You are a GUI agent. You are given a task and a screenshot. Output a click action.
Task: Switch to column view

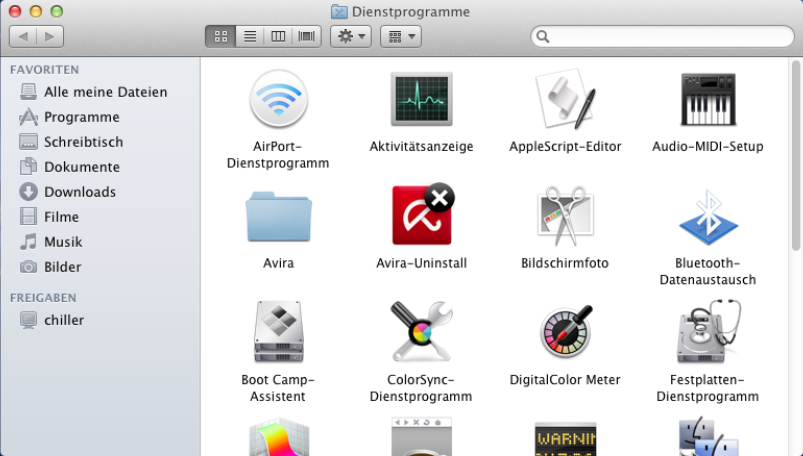pos(278,36)
